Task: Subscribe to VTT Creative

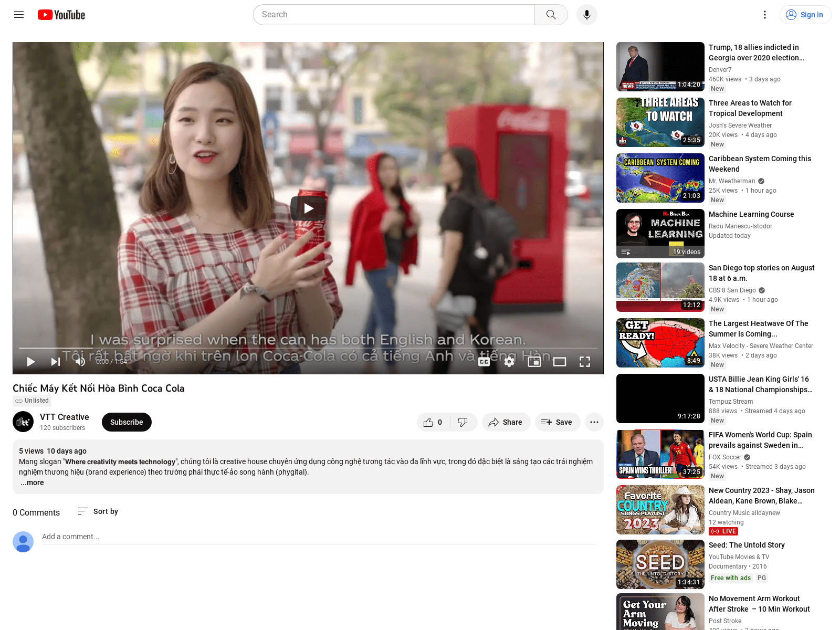Action: pos(127,422)
